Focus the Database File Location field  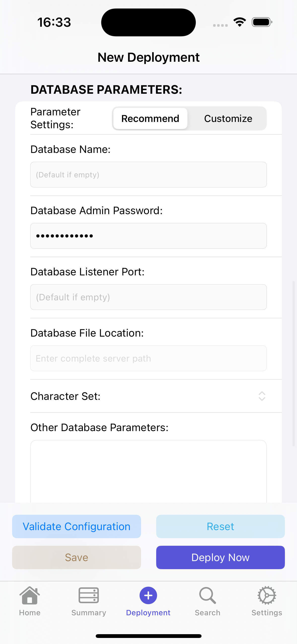pyautogui.click(x=148, y=358)
